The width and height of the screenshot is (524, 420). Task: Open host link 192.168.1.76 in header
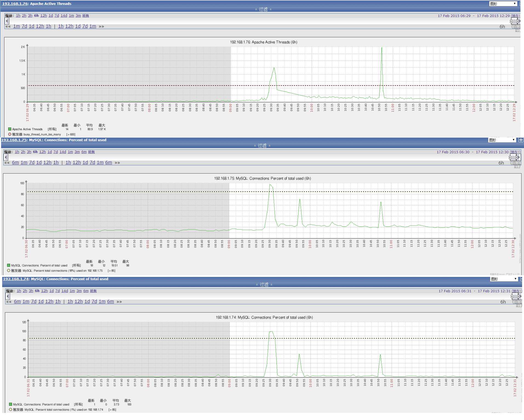(x=15, y=4)
